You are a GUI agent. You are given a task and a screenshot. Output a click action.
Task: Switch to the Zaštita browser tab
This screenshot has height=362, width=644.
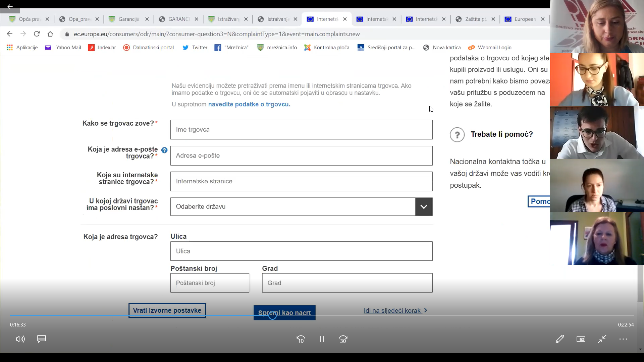475,19
